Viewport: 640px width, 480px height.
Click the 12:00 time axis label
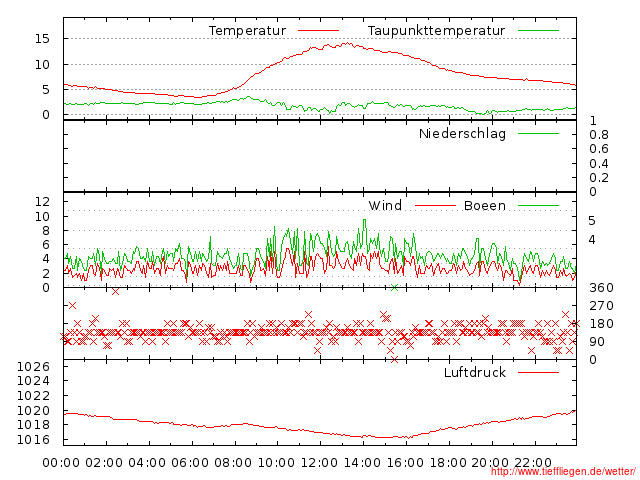[x=319, y=463]
